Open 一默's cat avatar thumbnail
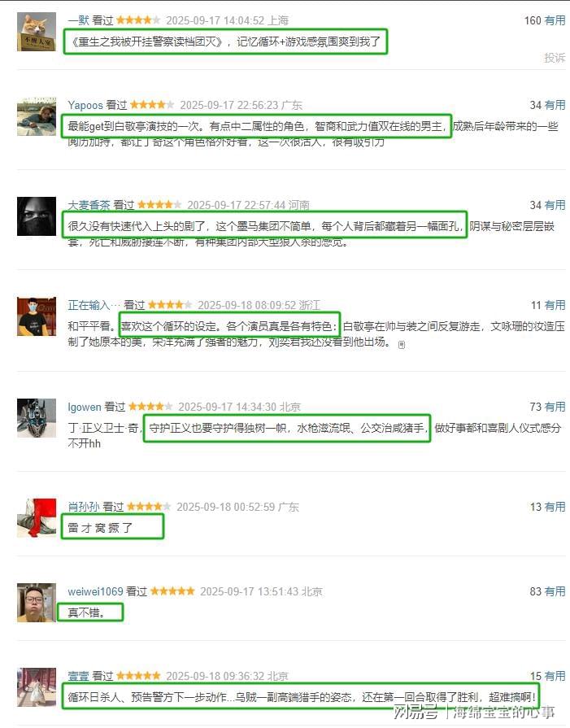Image resolution: width=570 pixels, height=728 pixels. [x=37, y=32]
